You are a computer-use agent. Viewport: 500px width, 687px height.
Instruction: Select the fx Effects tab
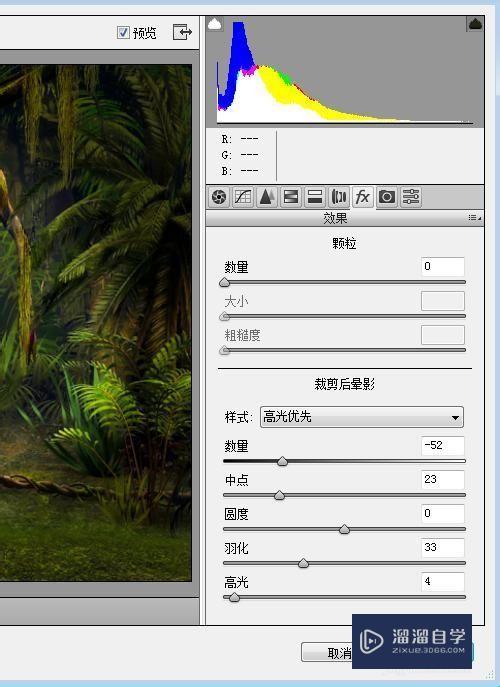tap(362, 197)
